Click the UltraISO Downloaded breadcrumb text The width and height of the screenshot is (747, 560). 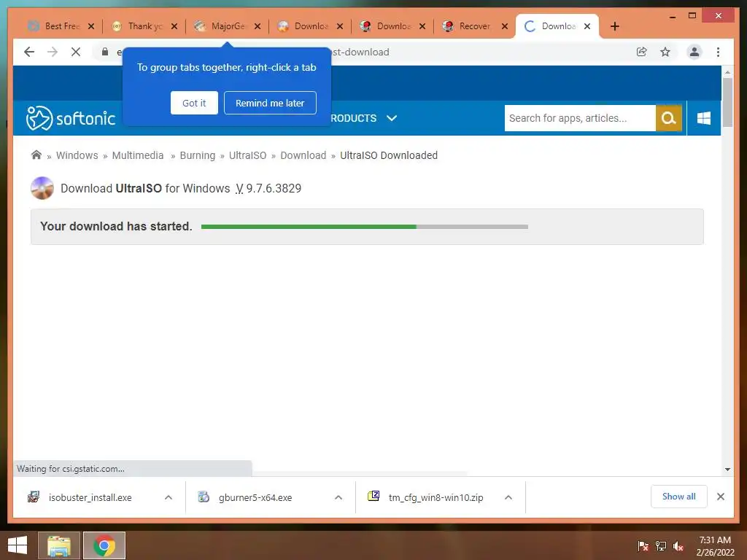tap(389, 155)
